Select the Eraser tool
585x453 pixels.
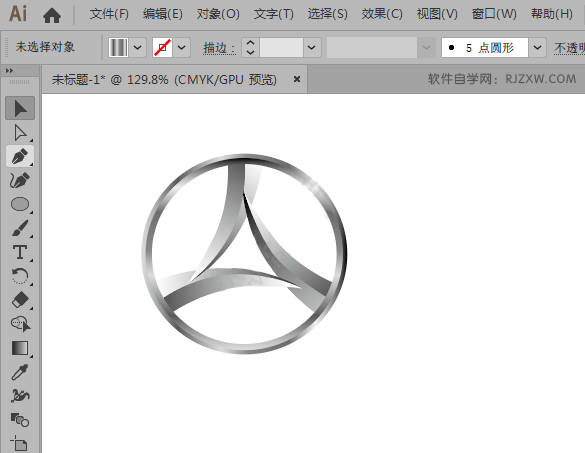(20, 300)
